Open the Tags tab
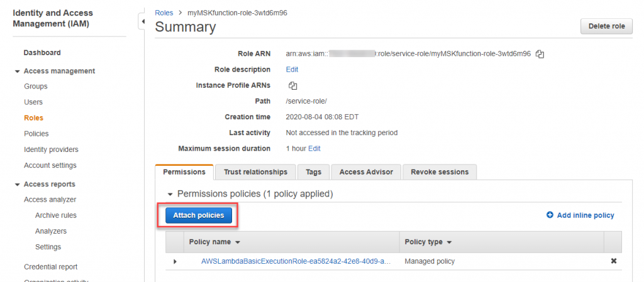644x282 pixels. point(313,172)
